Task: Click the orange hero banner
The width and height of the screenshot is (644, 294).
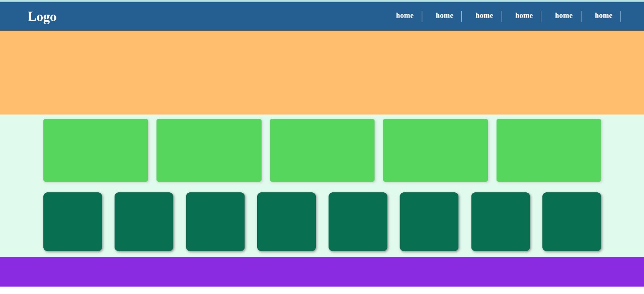Action: [x=322, y=72]
